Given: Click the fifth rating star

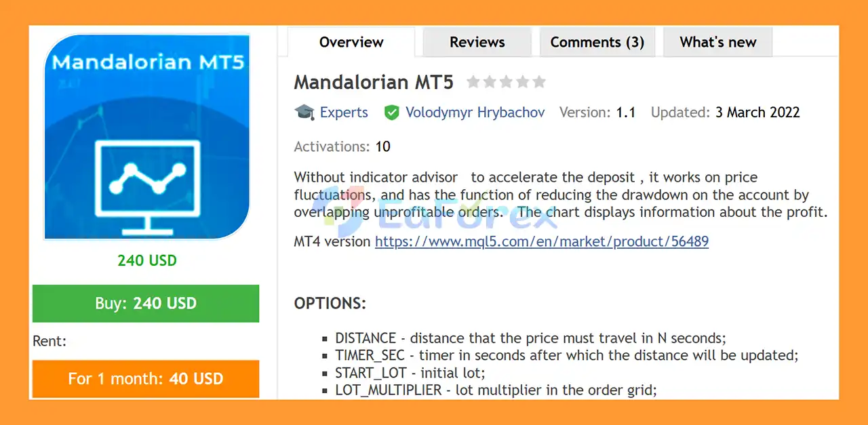Looking at the screenshot, I should (x=538, y=82).
